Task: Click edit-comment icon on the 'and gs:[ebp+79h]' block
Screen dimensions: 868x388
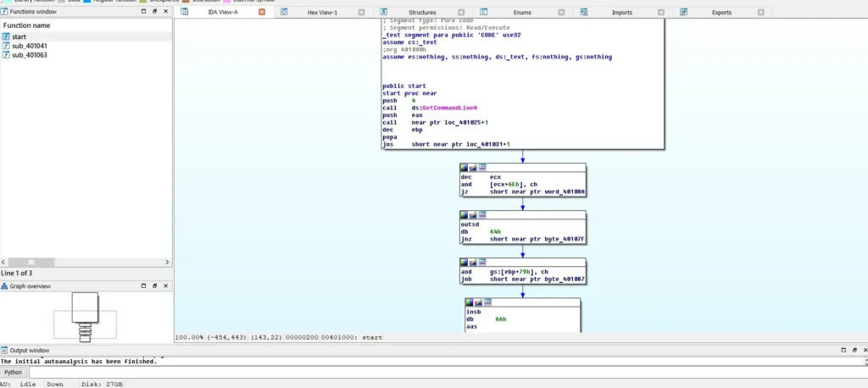Action: tap(473, 263)
